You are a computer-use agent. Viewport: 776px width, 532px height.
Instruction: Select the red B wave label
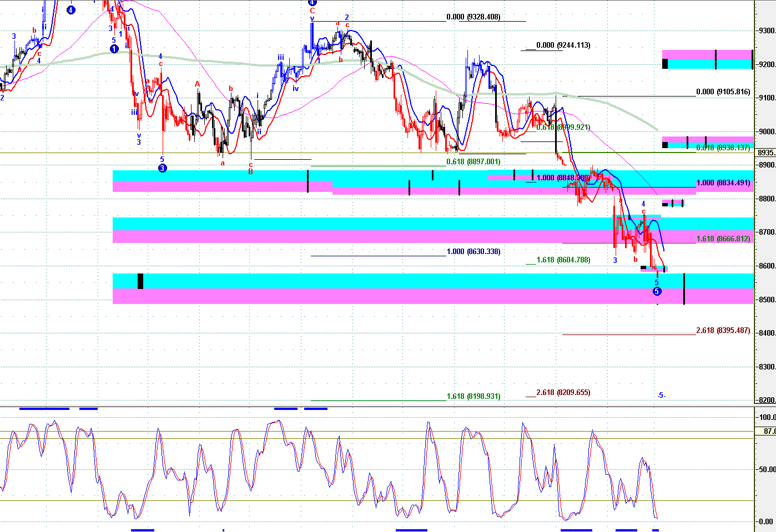click(x=250, y=172)
